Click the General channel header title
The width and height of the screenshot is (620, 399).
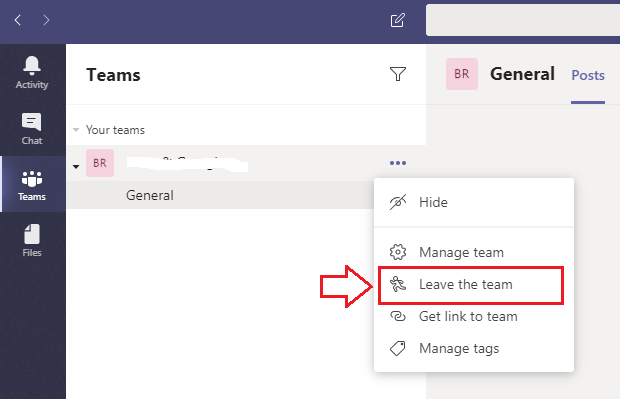(x=522, y=74)
